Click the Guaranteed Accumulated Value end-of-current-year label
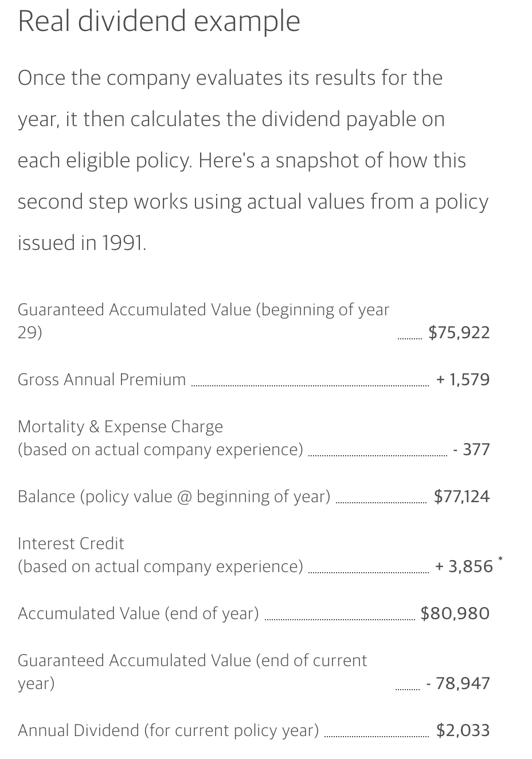The height and width of the screenshot is (759, 532). click(193, 671)
